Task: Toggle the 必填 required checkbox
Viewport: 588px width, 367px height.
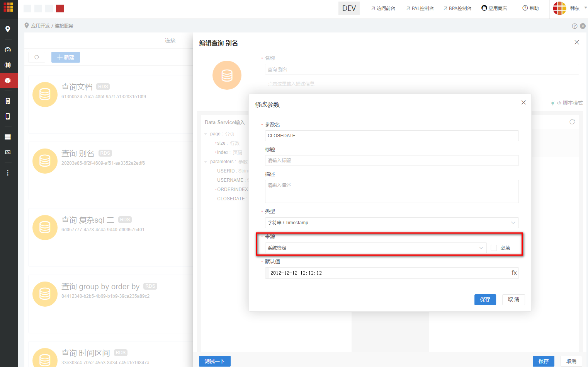Action: coord(493,248)
